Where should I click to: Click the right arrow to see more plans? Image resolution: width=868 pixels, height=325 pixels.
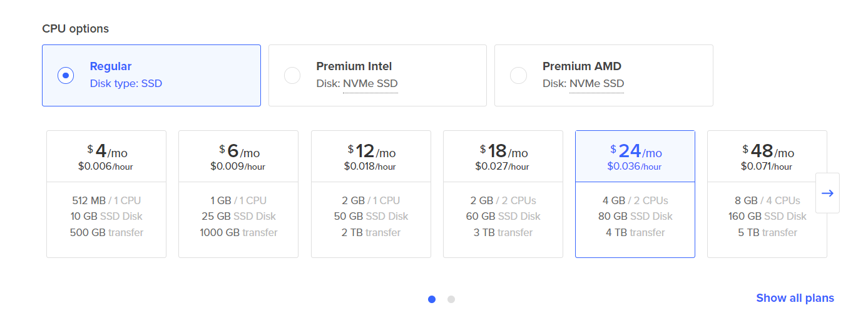(x=827, y=193)
